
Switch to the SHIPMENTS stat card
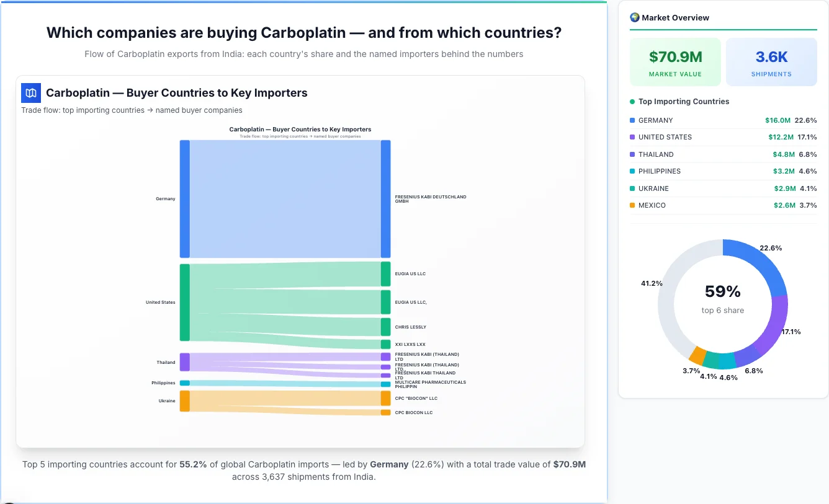click(x=771, y=61)
